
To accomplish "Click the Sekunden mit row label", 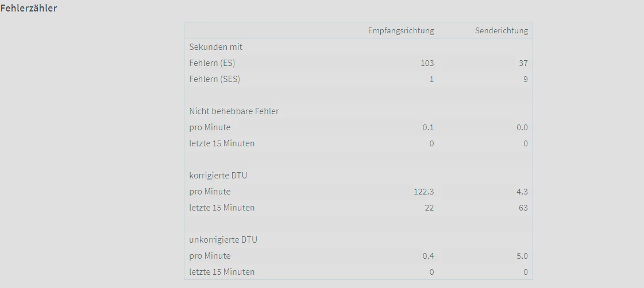I will 216,47.
